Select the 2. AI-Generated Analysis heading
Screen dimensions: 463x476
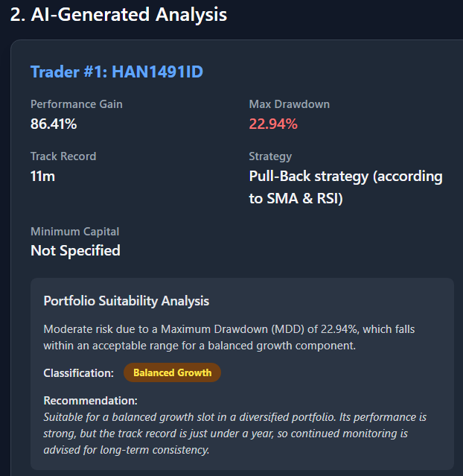[118, 14]
